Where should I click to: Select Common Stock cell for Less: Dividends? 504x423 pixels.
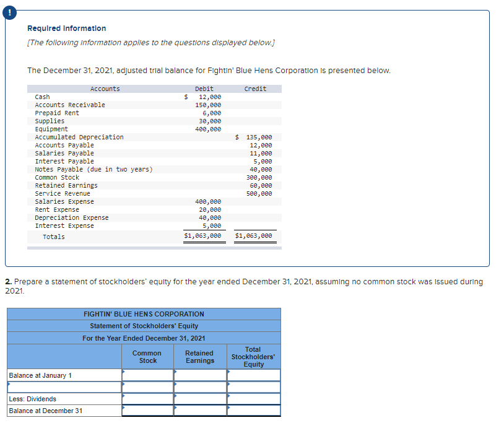(x=147, y=399)
